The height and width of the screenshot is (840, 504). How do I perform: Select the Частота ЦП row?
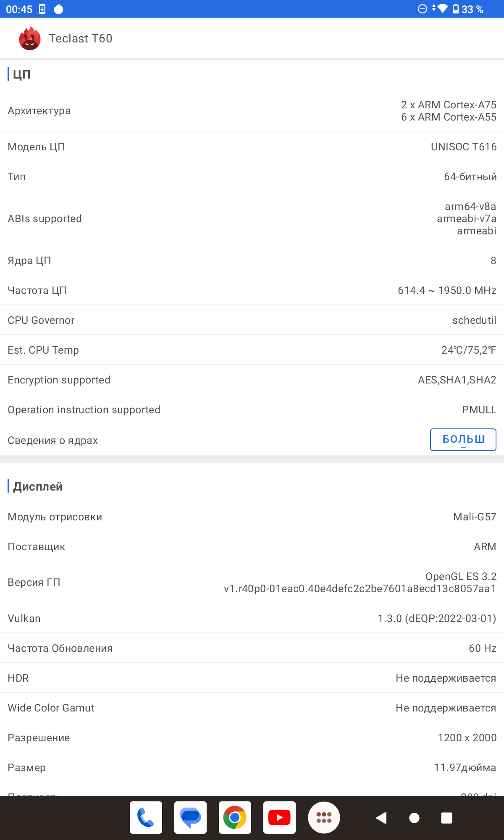pyautogui.click(x=252, y=290)
